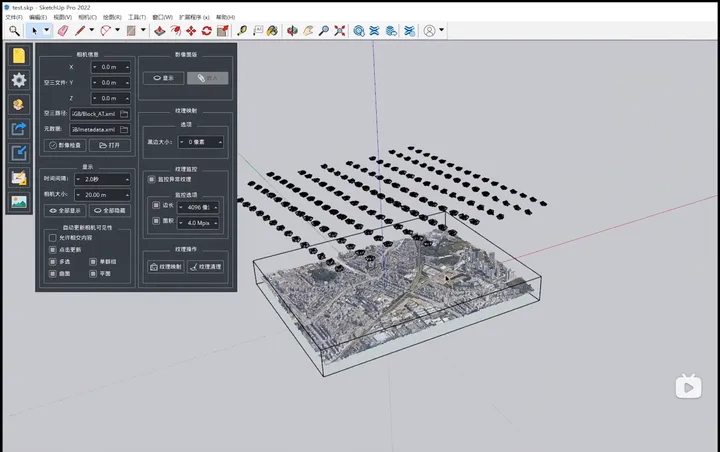Click the blue export arrow sidebar icon
This screenshot has width=720, height=452.
18,128
